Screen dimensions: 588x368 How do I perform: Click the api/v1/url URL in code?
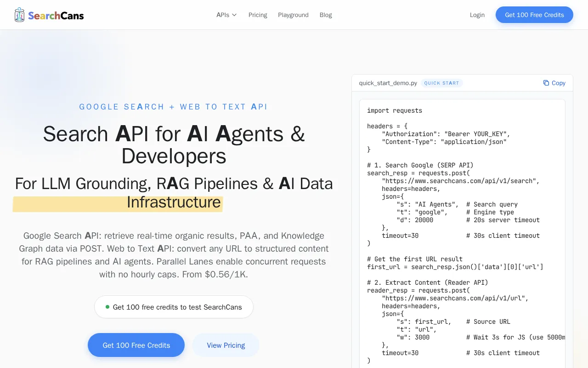(455, 298)
